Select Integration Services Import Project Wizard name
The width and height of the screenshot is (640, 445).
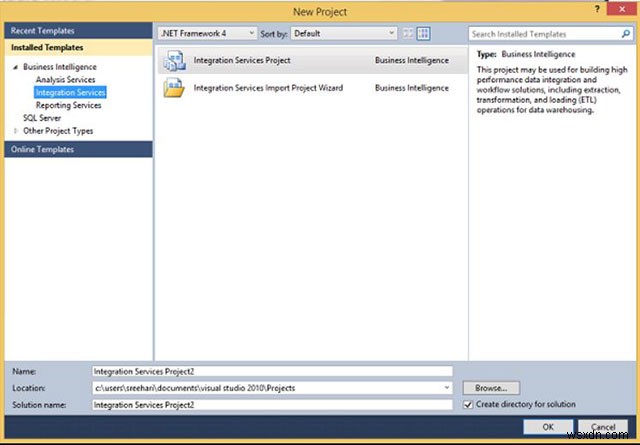point(268,88)
